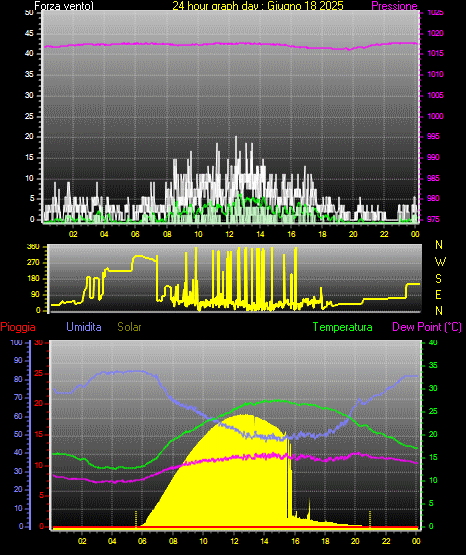Click the Forza vento title label
Viewport: 466px width, 555px height.
pyautogui.click(x=64, y=6)
